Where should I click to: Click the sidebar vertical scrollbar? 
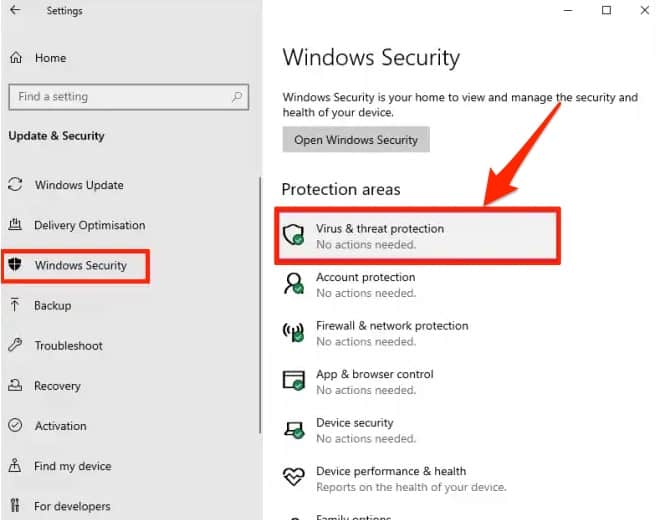pos(260,300)
